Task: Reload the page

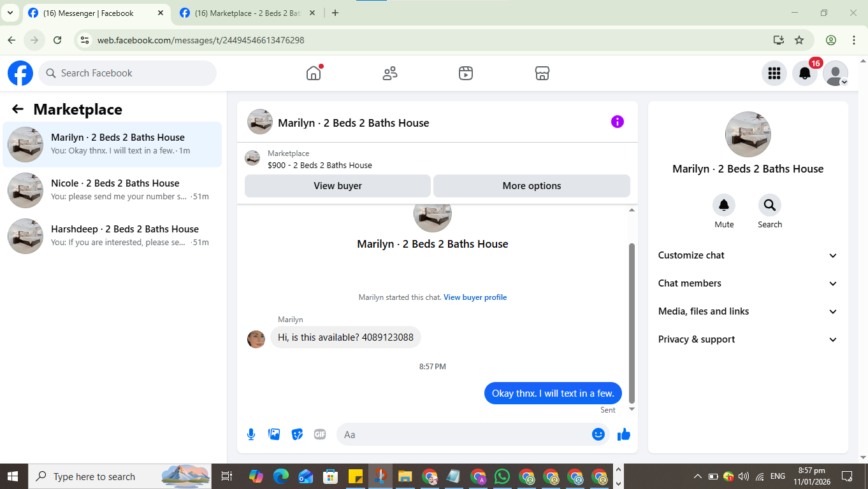Action: (x=57, y=40)
